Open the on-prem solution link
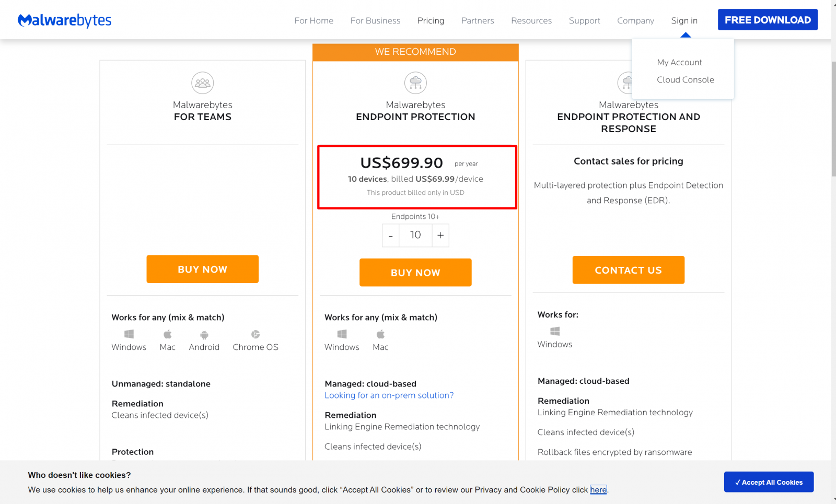The height and width of the screenshot is (504, 836). coord(389,395)
